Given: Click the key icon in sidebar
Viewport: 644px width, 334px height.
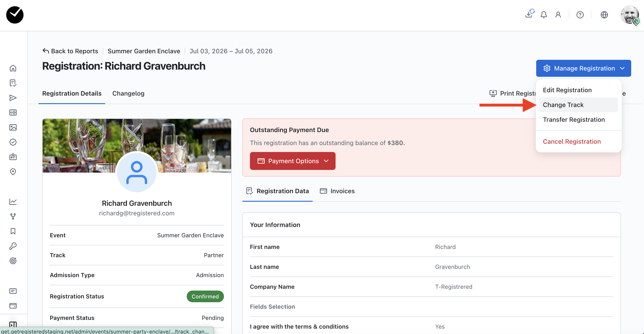Looking at the screenshot, I should 13,246.
